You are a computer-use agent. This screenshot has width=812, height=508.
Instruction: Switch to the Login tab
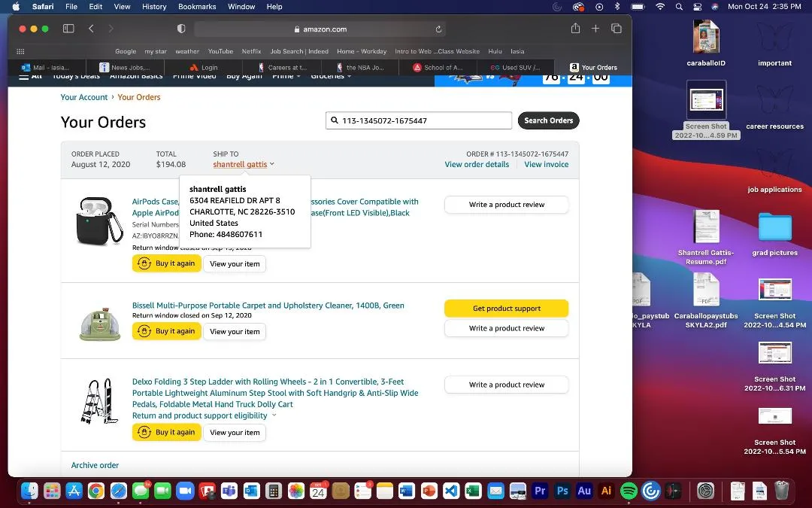point(204,68)
